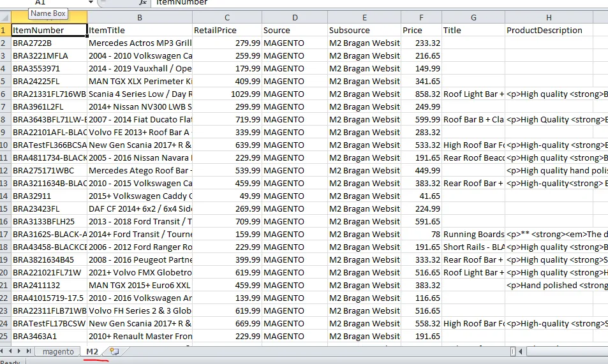Click the <p>Hand polished description cell
This screenshot has width=608, height=364.
pos(549,286)
